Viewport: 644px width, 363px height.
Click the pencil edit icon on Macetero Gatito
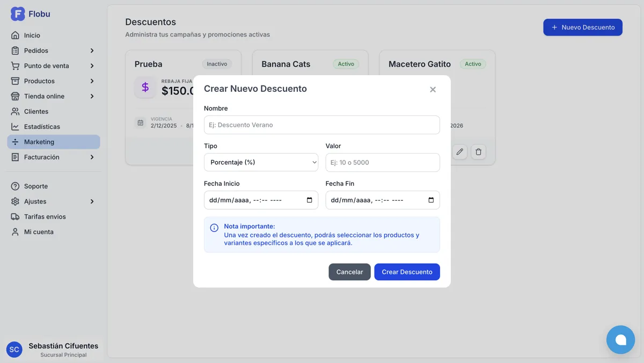click(x=459, y=152)
